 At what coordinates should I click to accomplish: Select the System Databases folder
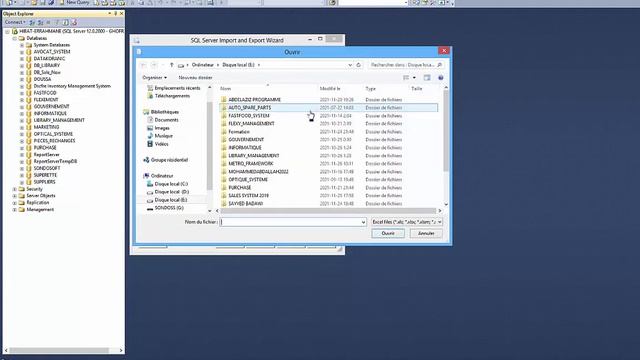51,45
